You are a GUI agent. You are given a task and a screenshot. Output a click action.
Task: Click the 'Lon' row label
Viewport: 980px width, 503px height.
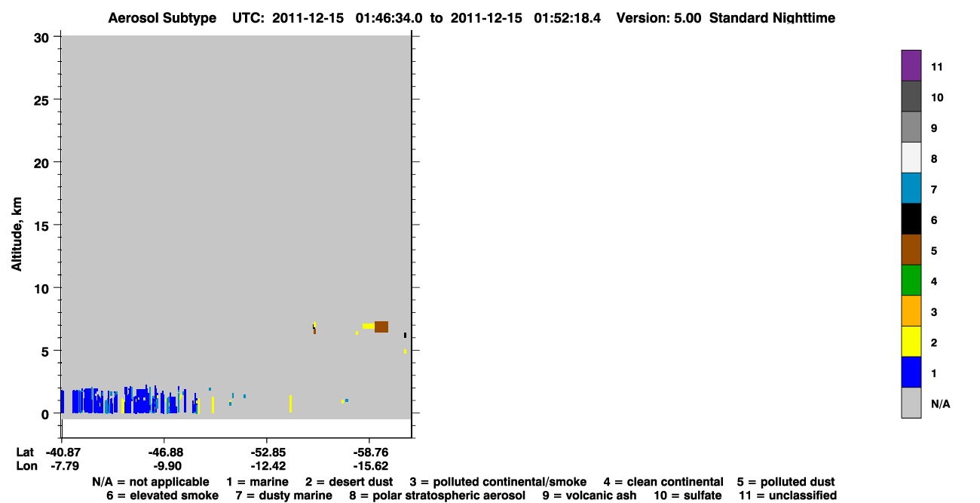pyautogui.click(x=26, y=466)
